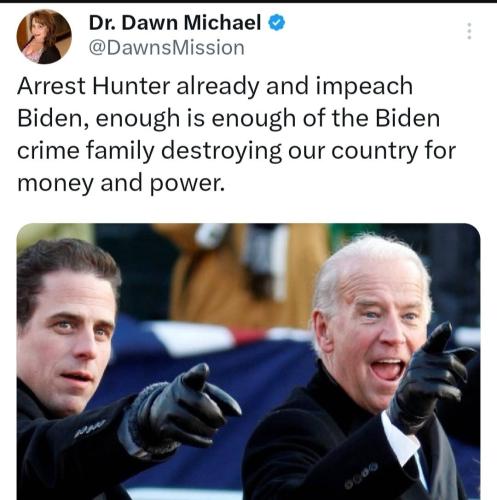Open Dr. Dawn Michael's profile avatar
Image resolution: width=497 pixels, height=500 pixels.
(x=44, y=36)
